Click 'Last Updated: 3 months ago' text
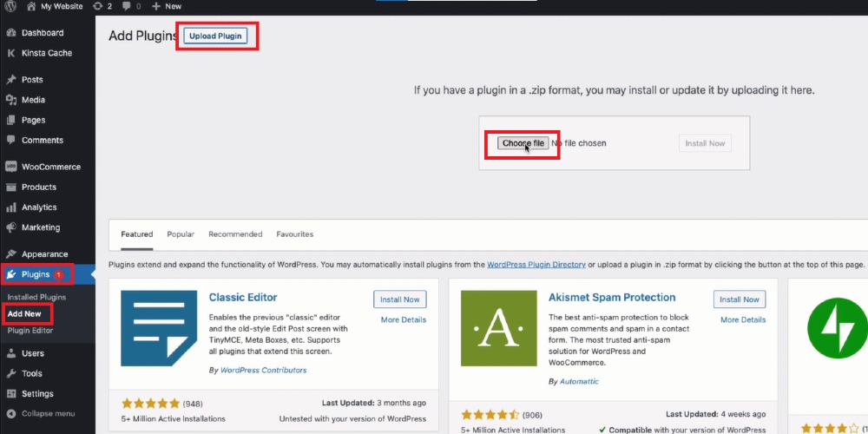868x434 pixels. tap(373, 403)
